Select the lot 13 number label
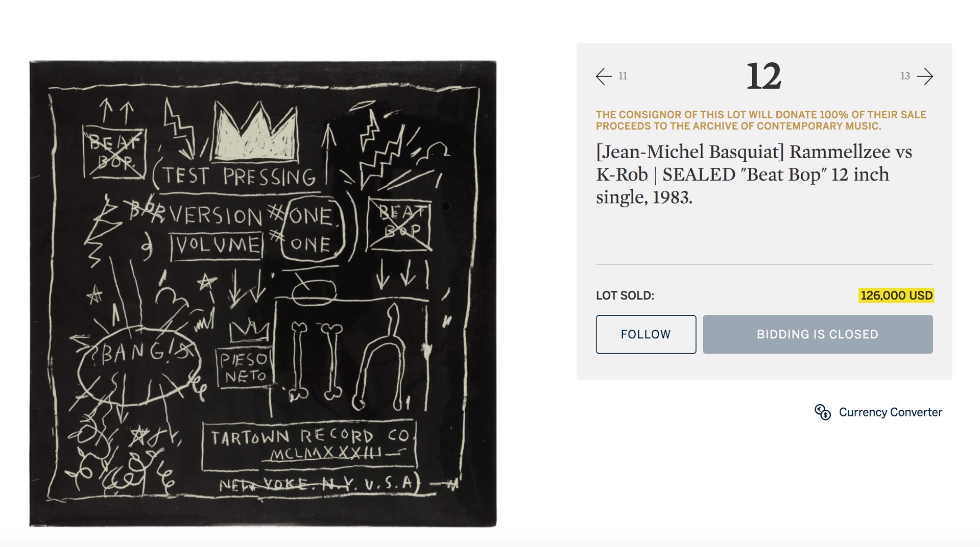Screen dimensions: 980x547 (x=905, y=76)
